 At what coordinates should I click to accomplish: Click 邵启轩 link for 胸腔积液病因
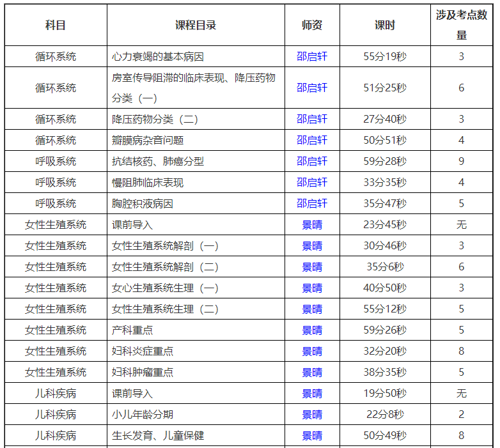(311, 204)
